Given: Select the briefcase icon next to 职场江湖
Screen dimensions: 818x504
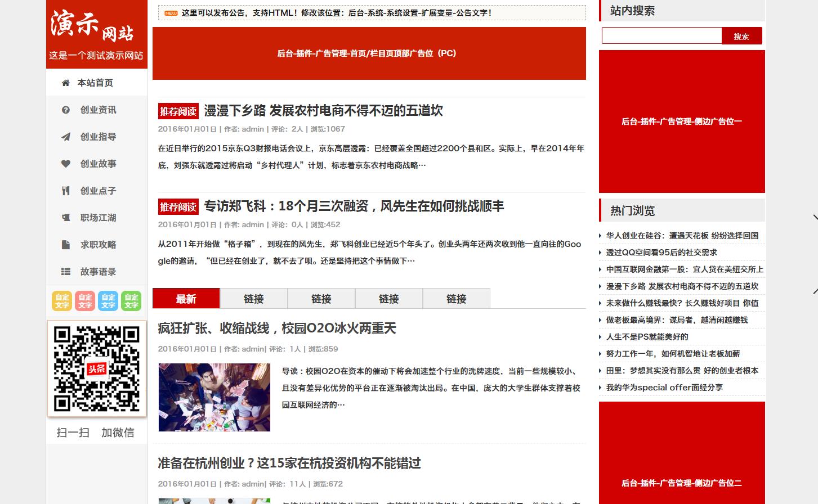Looking at the screenshot, I should (x=65, y=218).
